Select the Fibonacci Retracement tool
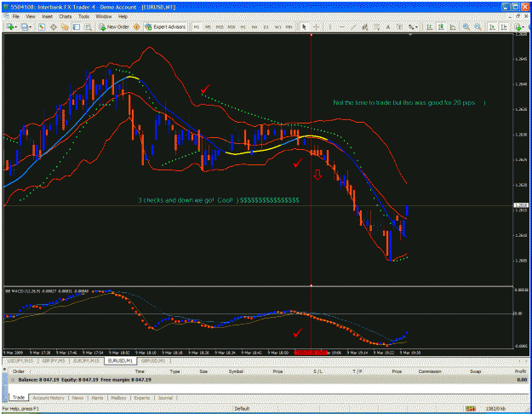This screenshot has width=532, height=414. pos(376,26)
